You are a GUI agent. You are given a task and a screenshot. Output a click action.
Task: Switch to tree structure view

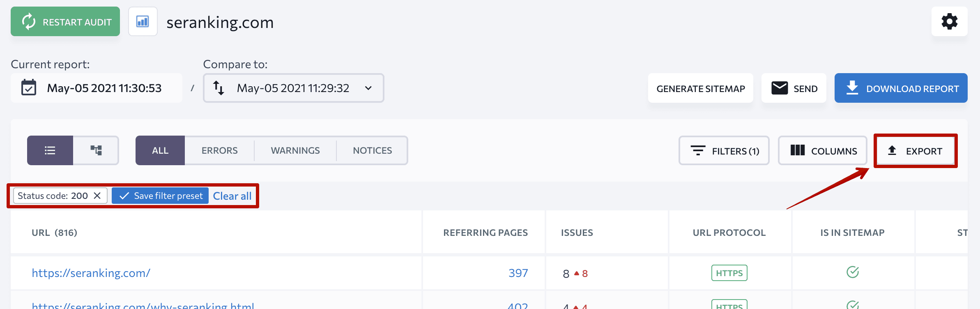coord(96,150)
